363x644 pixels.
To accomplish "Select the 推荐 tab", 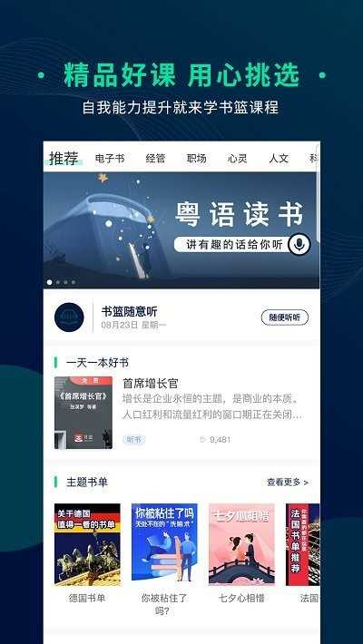I will [64, 158].
